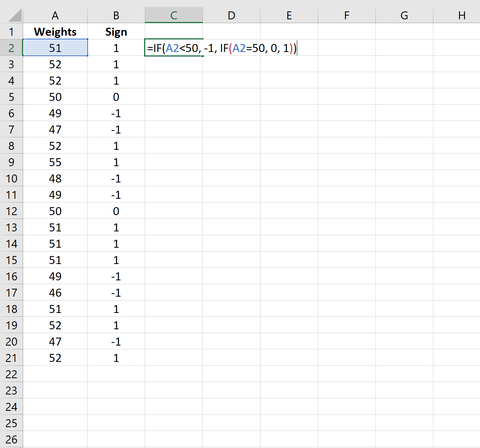480x448 pixels.
Task: Select an empty cell in row 23
Action: coord(231,390)
